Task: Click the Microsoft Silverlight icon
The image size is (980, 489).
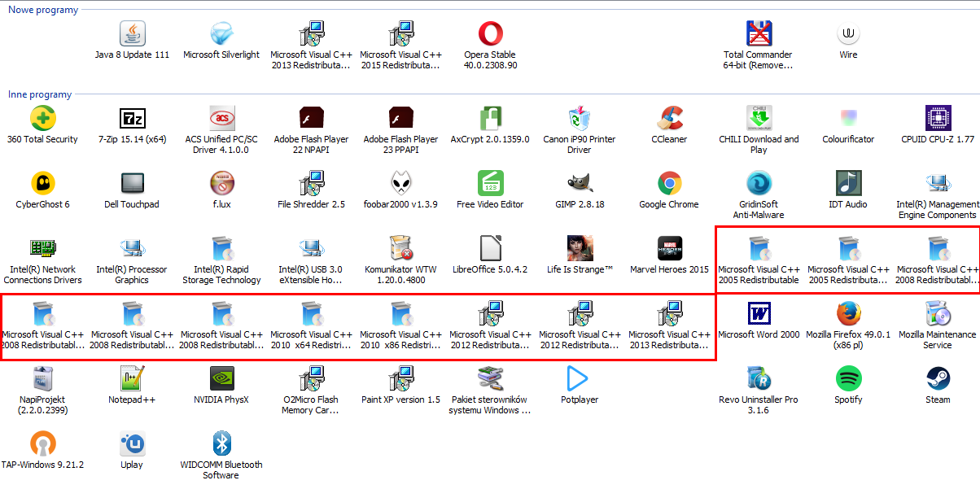Action: (221, 33)
